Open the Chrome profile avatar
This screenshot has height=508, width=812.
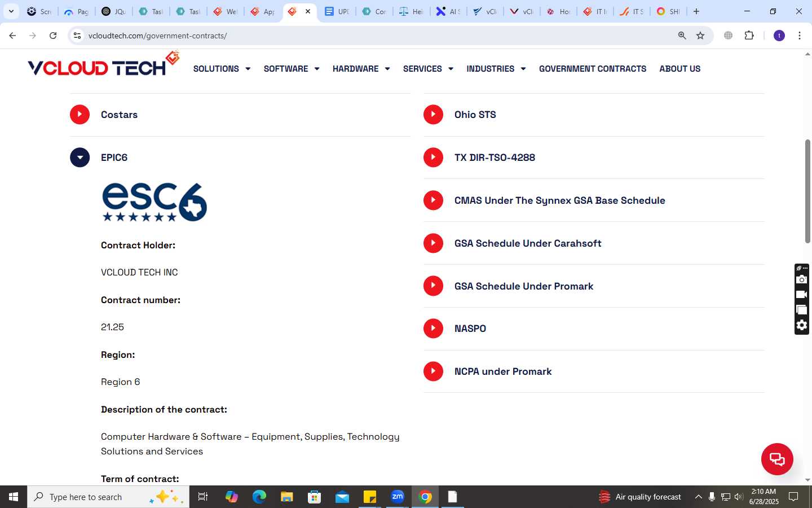(x=779, y=36)
